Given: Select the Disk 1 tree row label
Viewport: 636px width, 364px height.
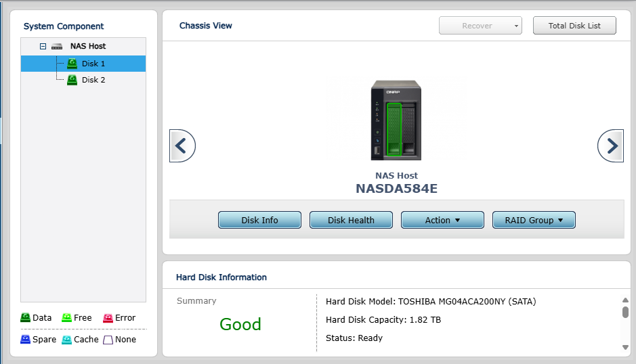Looking at the screenshot, I should pyautogui.click(x=93, y=64).
